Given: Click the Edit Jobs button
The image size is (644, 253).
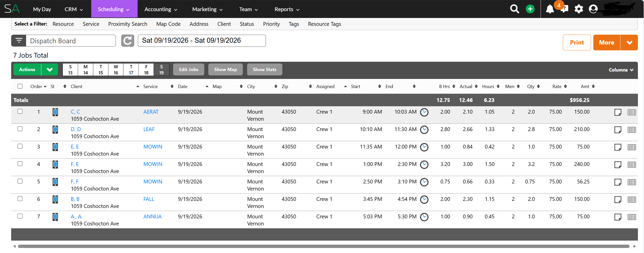Looking at the screenshot, I should tap(189, 70).
